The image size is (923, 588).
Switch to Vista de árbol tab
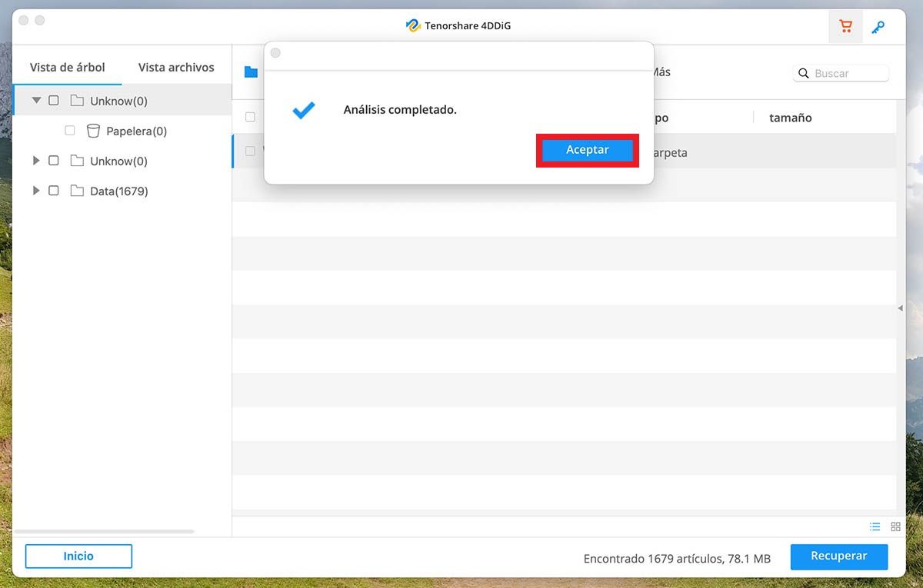pyautogui.click(x=68, y=68)
